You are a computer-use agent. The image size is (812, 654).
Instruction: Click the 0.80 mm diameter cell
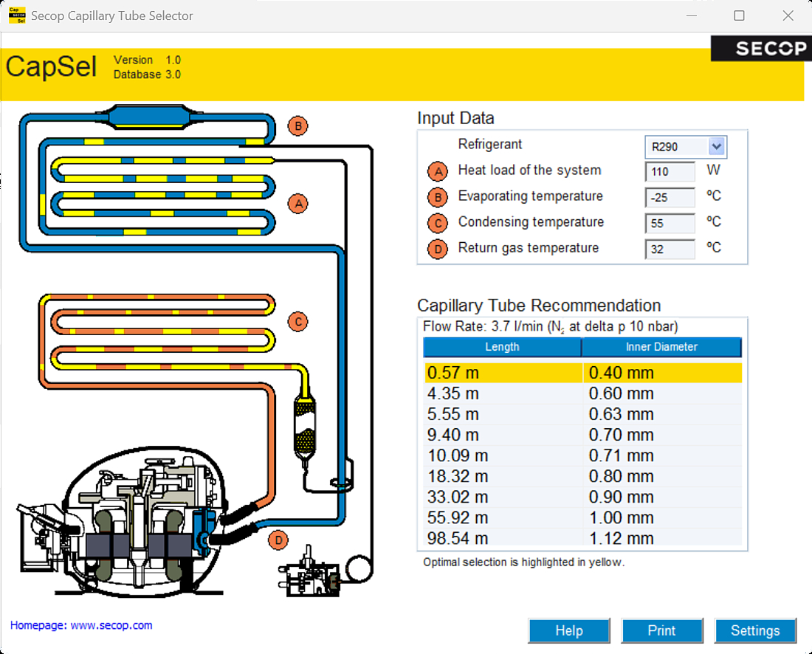pyautogui.click(x=663, y=476)
